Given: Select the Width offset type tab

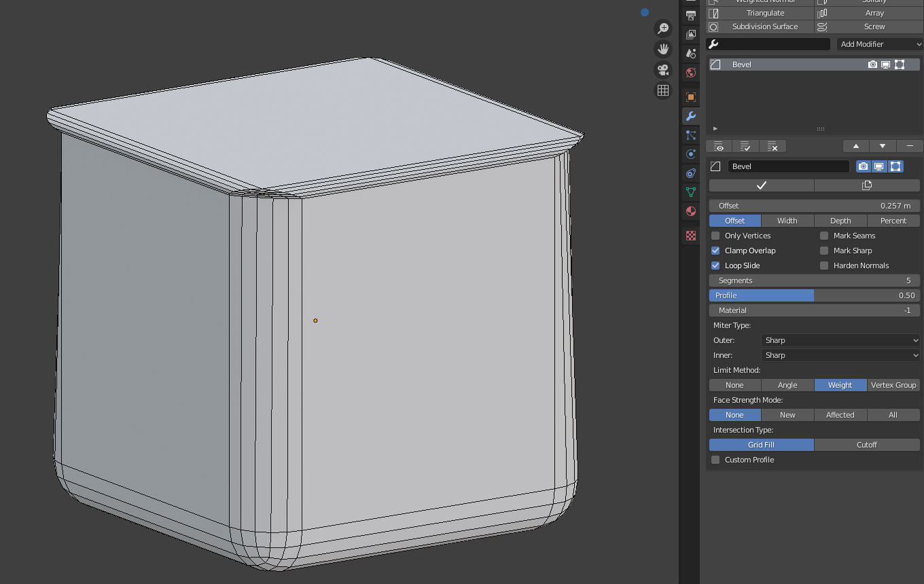Looking at the screenshot, I should [787, 221].
